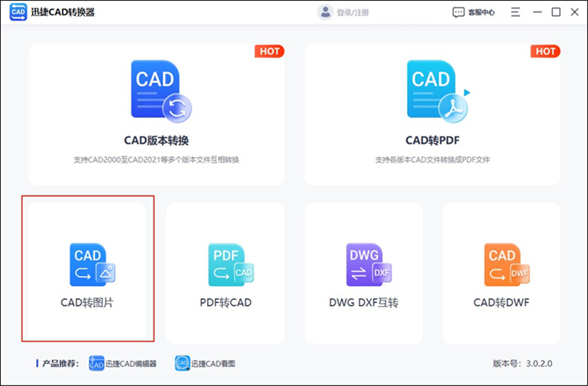Click the CAD版本转换 title text
The width and height of the screenshot is (588, 386).
157,140
